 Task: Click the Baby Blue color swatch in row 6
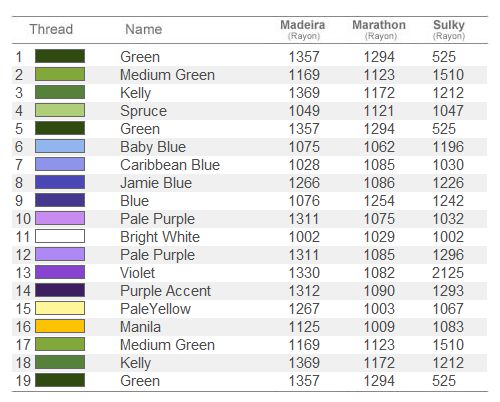point(60,146)
